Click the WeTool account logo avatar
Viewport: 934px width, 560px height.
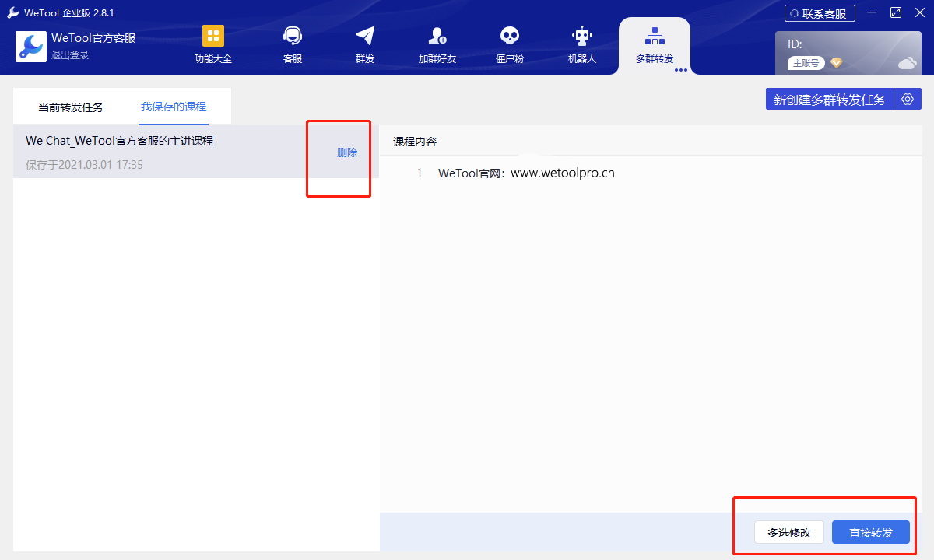coord(31,47)
